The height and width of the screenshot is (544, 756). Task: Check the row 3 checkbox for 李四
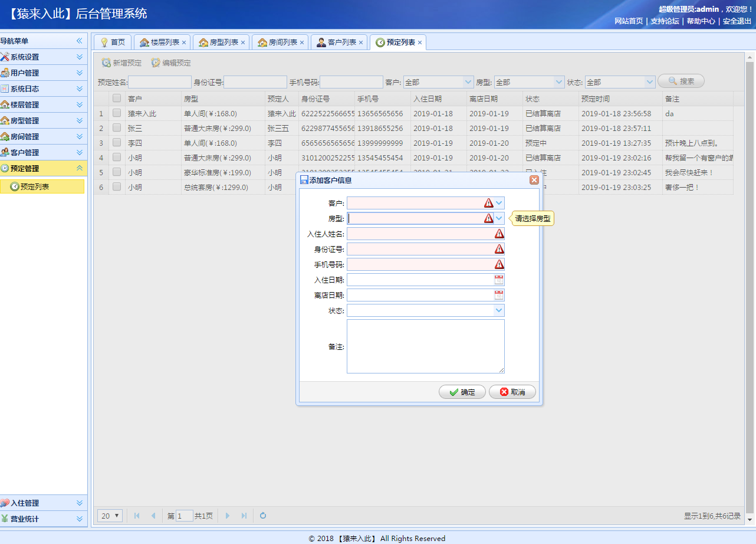pos(117,143)
